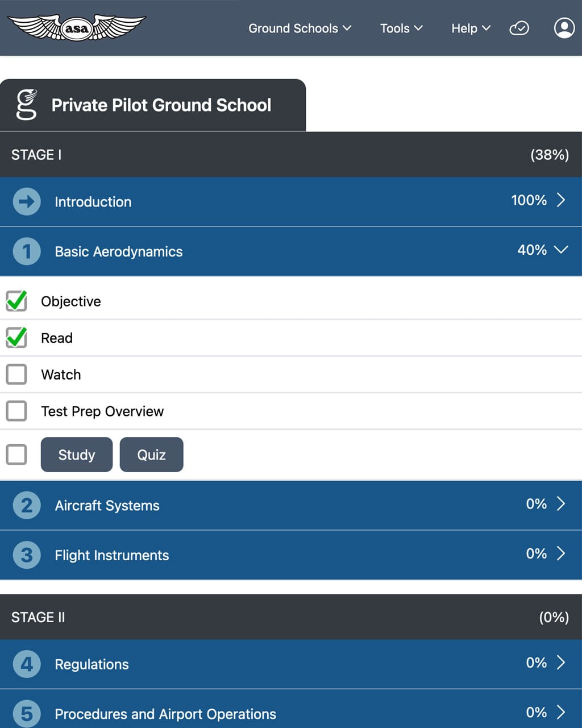
Task: Click the ASA wings logo
Action: coord(76,27)
